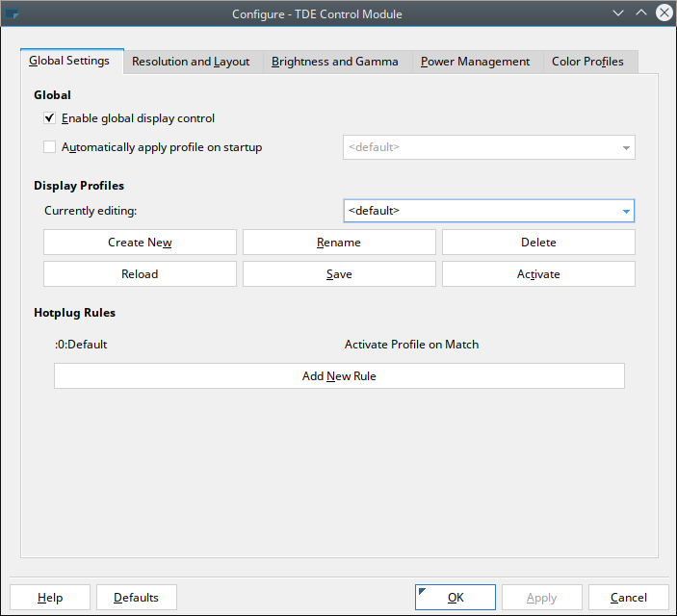Activate the selected display profile
The image size is (677, 616).
click(538, 274)
